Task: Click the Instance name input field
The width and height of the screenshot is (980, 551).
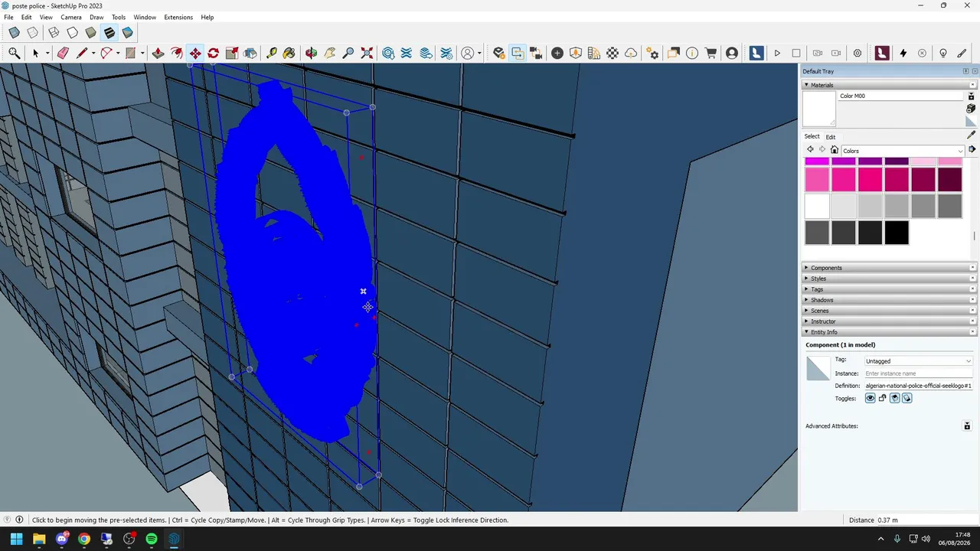Action: [918, 373]
